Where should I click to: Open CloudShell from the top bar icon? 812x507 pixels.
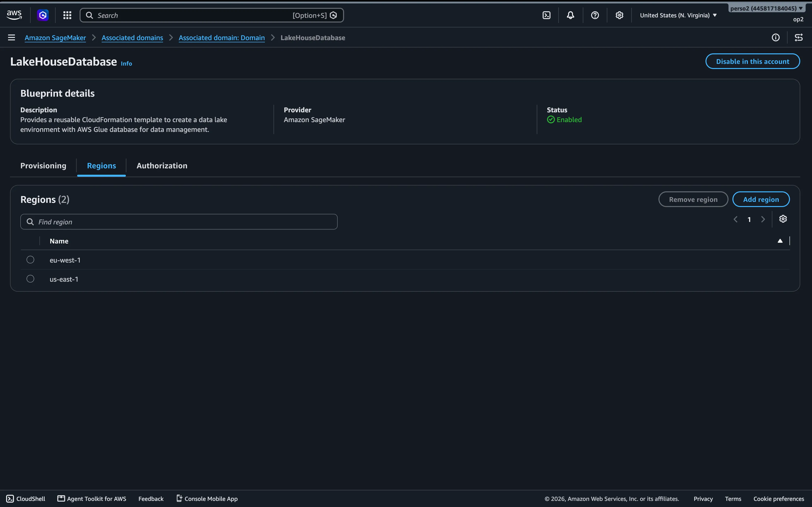tap(547, 15)
